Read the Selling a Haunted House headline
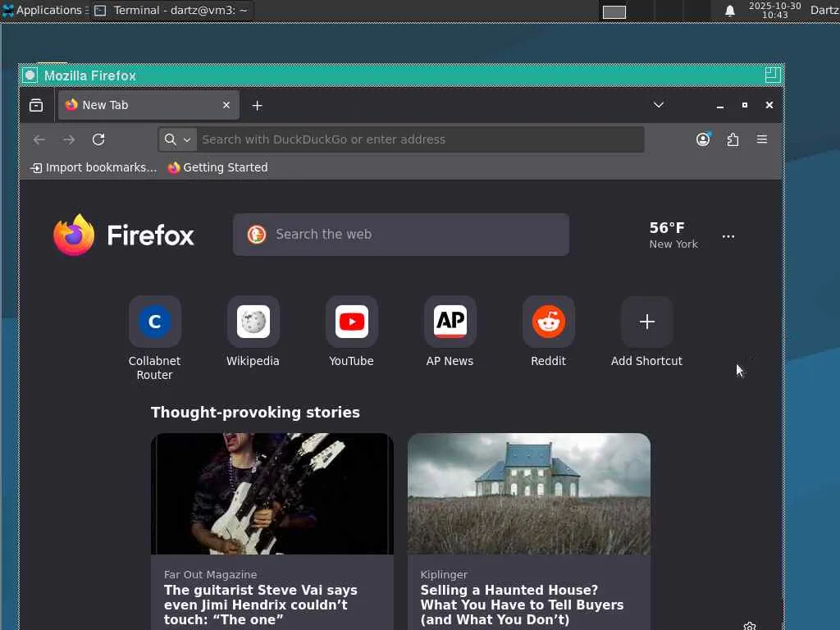Viewport: 840px width, 630px height. [x=523, y=605]
